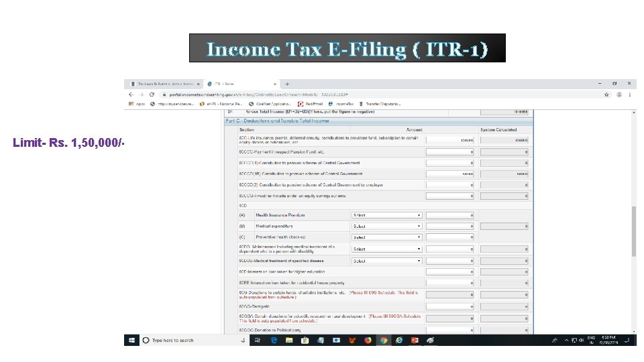Open a new tab with the plus button
This screenshot has height=362, width=644.
click(x=287, y=84)
